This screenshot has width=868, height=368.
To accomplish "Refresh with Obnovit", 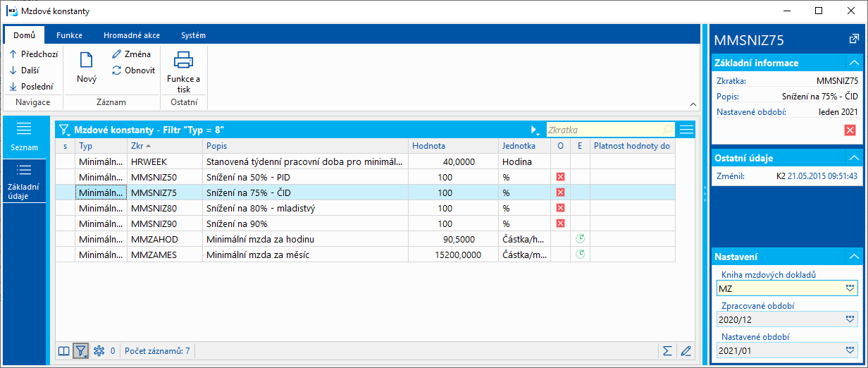I will [x=133, y=70].
